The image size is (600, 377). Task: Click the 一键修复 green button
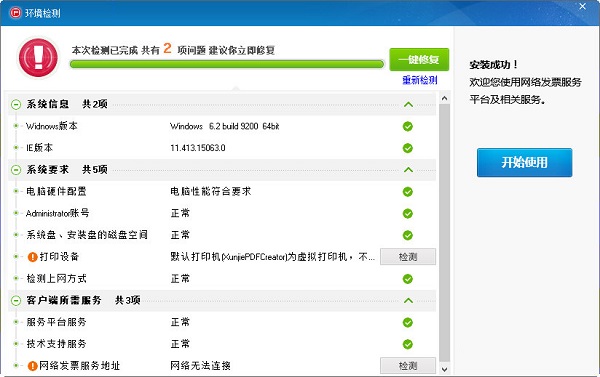419,59
